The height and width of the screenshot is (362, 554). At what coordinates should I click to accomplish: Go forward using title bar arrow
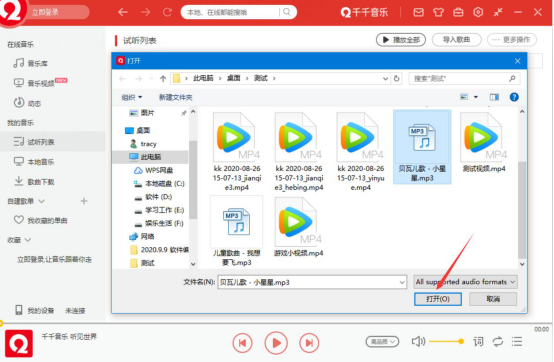click(x=145, y=12)
